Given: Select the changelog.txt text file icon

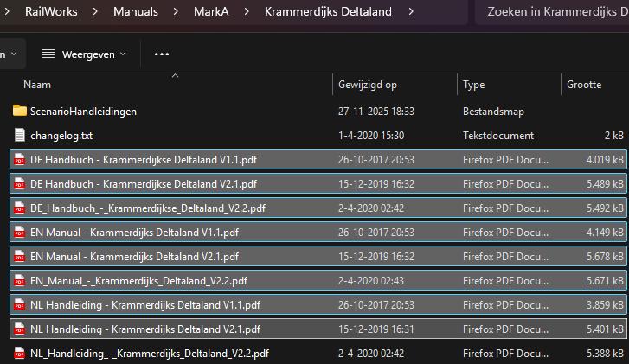Looking at the screenshot, I should pyautogui.click(x=20, y=135).
